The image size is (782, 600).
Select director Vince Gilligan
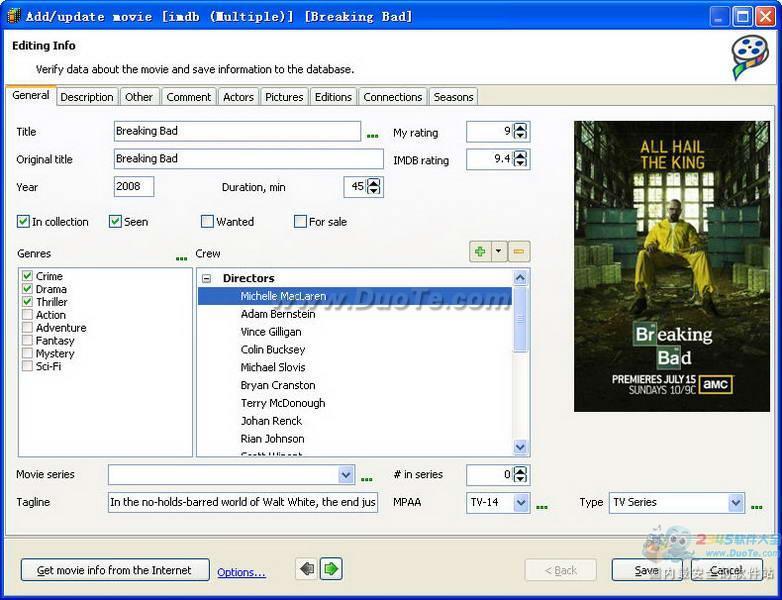(271, 332)
